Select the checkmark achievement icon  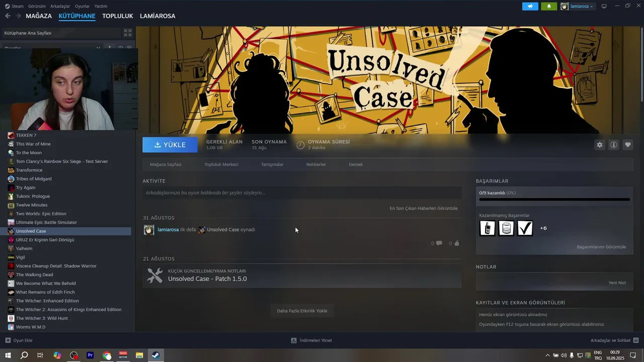click(x=525, y=228)
